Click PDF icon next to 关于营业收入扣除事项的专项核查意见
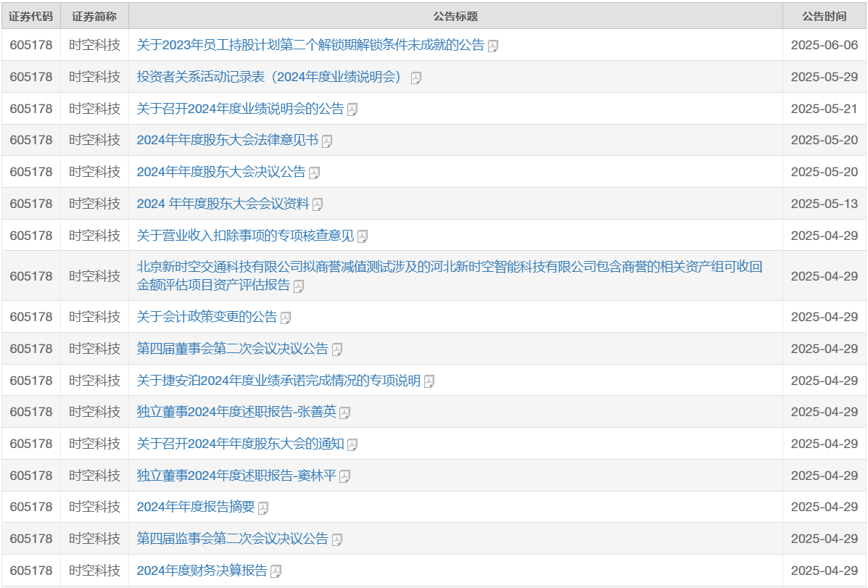This screenshot has width=868, height=588. 363,236
